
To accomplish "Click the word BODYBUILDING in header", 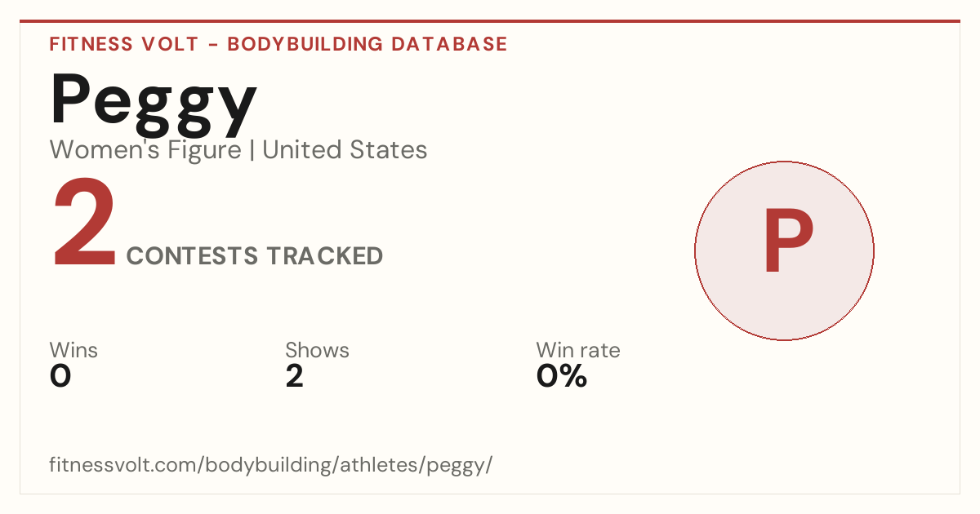I will point(305,44).
